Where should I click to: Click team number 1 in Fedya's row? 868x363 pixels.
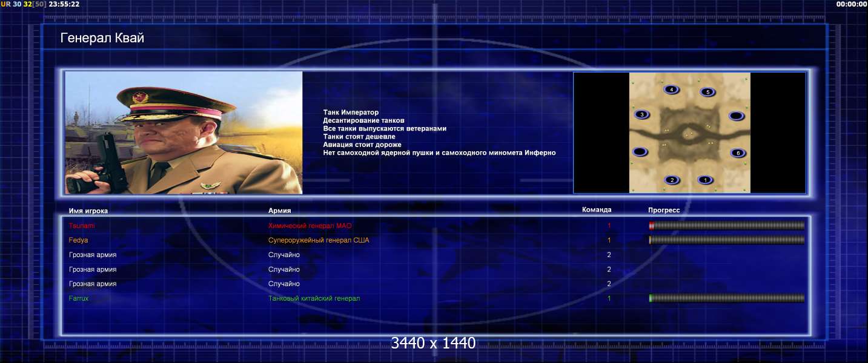click(609, 240)
